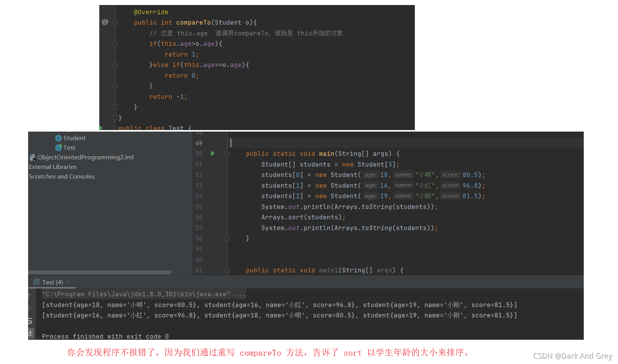618x364 pixels.
Task: Select Test in the project tree
Action: coord(69,148)
